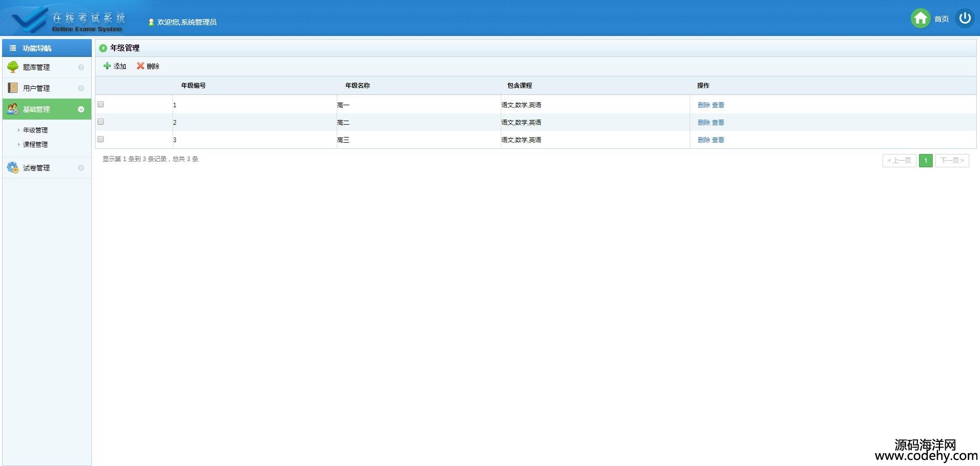Open 课程管理 in the sidebar

[35, 145]
